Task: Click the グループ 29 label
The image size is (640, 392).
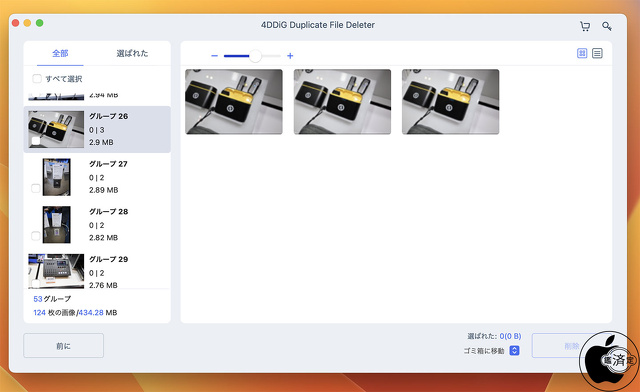Action: (x=109, y=259)
